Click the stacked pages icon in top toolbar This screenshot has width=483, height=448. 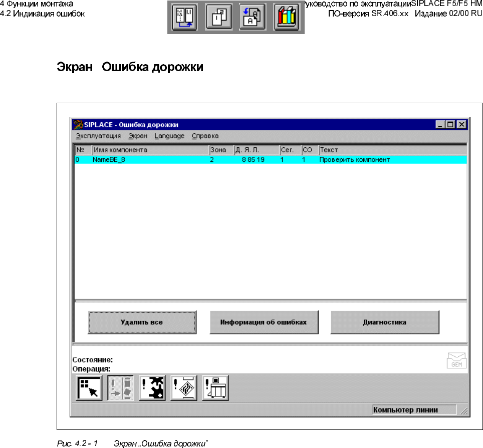(219, 17)
